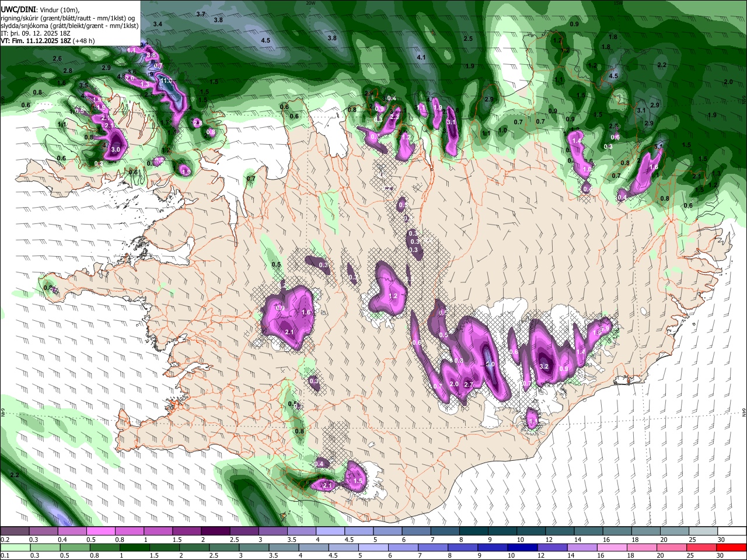
Task: Pick the violet 14 swatch in rain scale
Action: 582,547
